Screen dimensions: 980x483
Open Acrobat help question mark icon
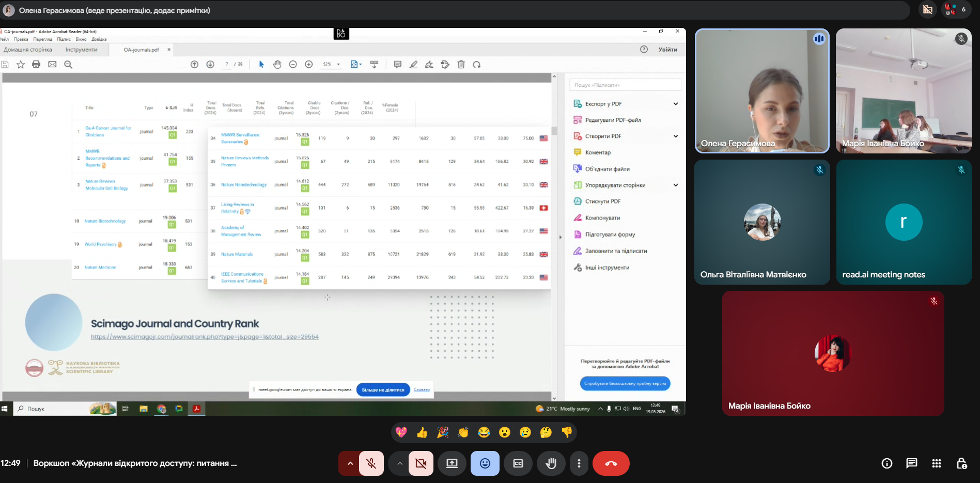tap(644, 50)
